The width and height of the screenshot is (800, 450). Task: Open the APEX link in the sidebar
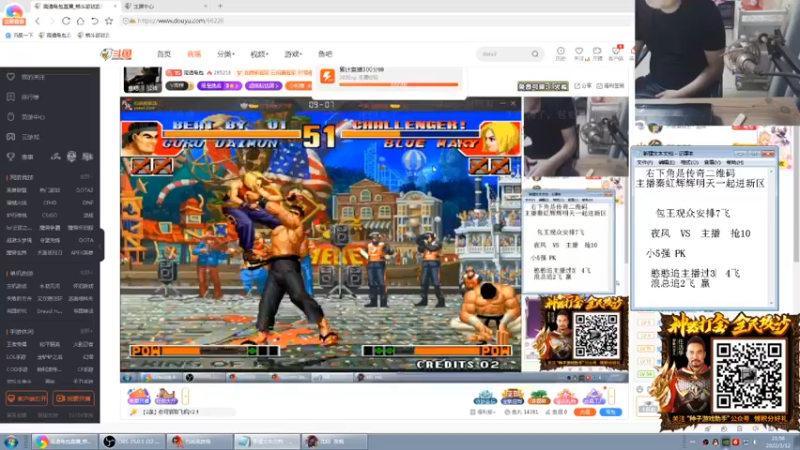(x=82, y=253)
